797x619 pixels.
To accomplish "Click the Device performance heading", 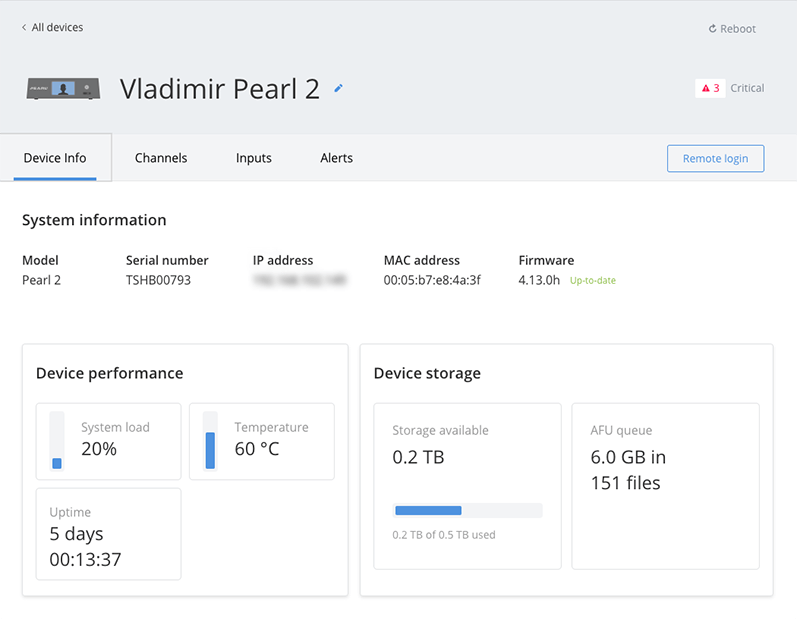I will click(x=109, y=373).
